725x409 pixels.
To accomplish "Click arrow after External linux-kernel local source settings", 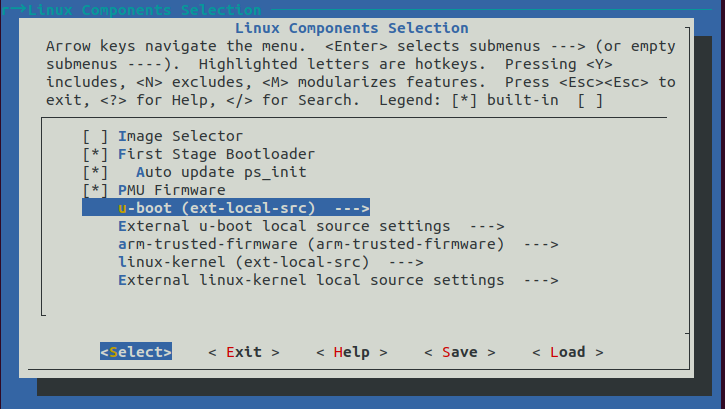I will point(540,280).
